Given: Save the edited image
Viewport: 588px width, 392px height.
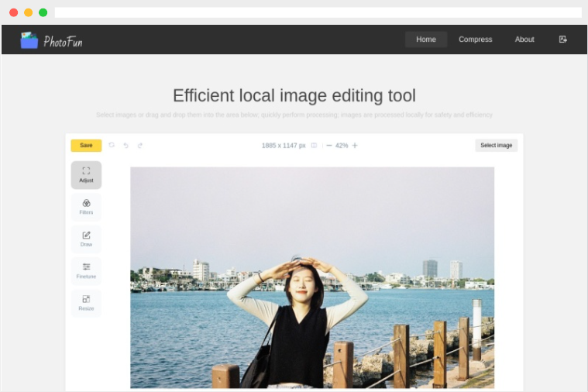Looking at the screenshot, I should 86,145.
